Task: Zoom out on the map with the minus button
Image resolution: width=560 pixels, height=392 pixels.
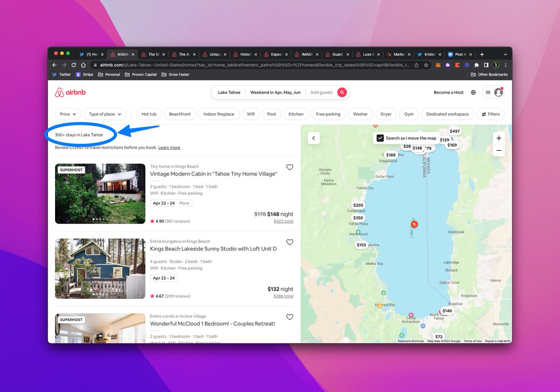Action: pos(499,150)
